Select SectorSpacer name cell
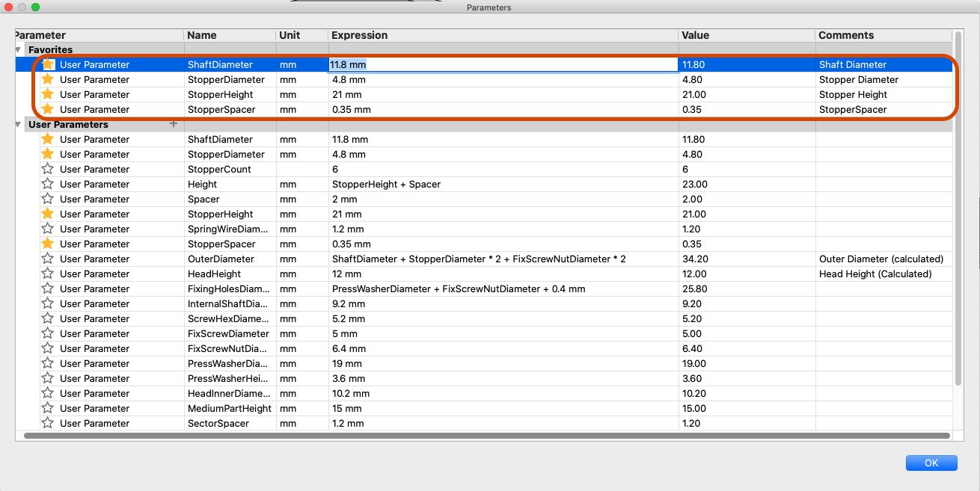Screen dimensions: 980x491 tap(230, 423)
